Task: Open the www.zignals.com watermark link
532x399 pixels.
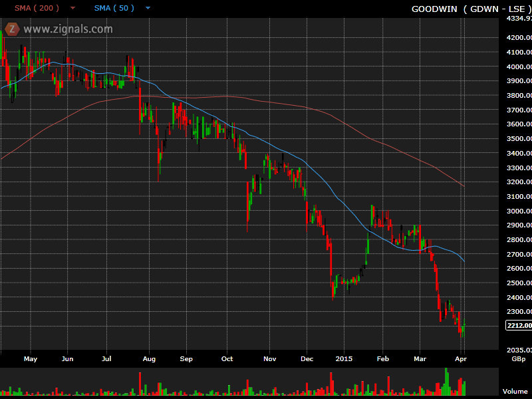Action: click(x=68, y=29)
